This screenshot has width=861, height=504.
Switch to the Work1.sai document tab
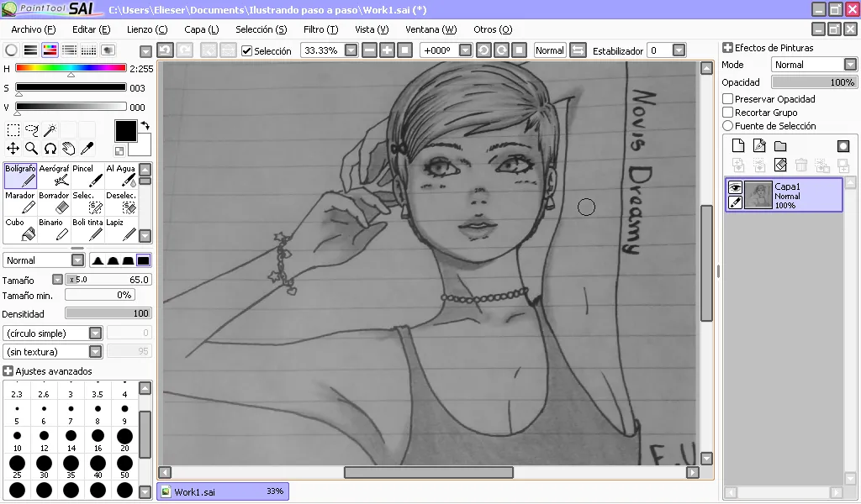(223, 491)
